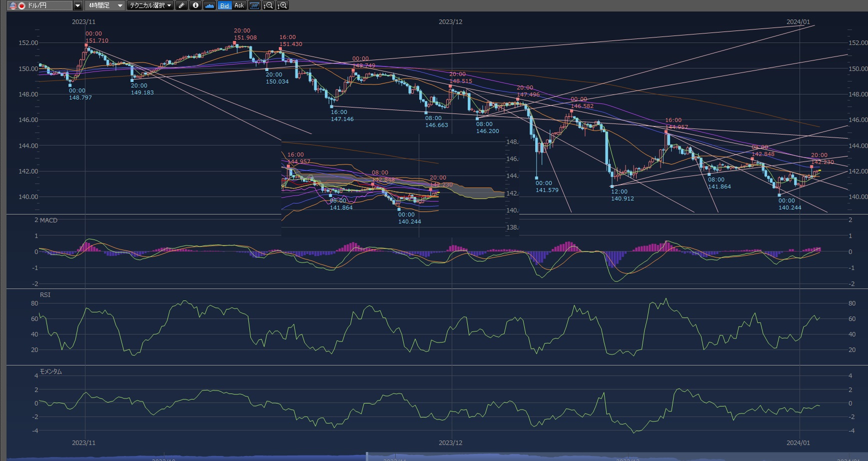Open the ドル/円 currency pair dropdown arrow
Screen dimensions: 868x461
click(77, 5)
